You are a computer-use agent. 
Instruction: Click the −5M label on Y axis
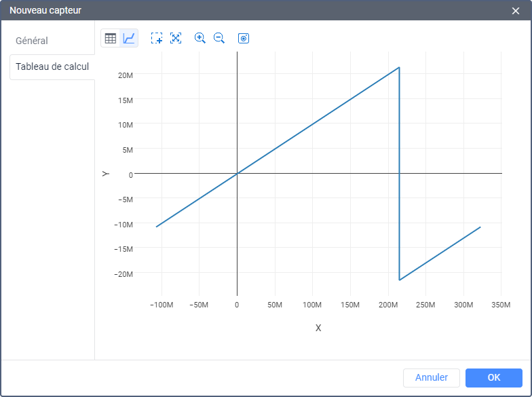click(x=126, y=200)
